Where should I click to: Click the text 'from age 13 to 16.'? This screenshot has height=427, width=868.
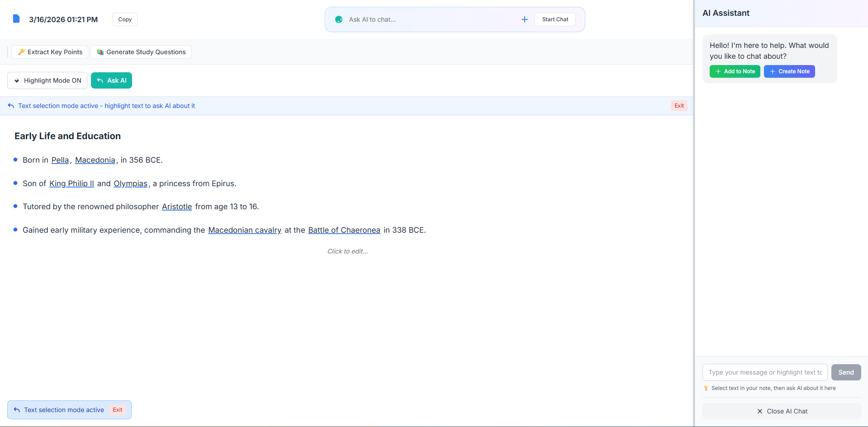coord(227,206)
